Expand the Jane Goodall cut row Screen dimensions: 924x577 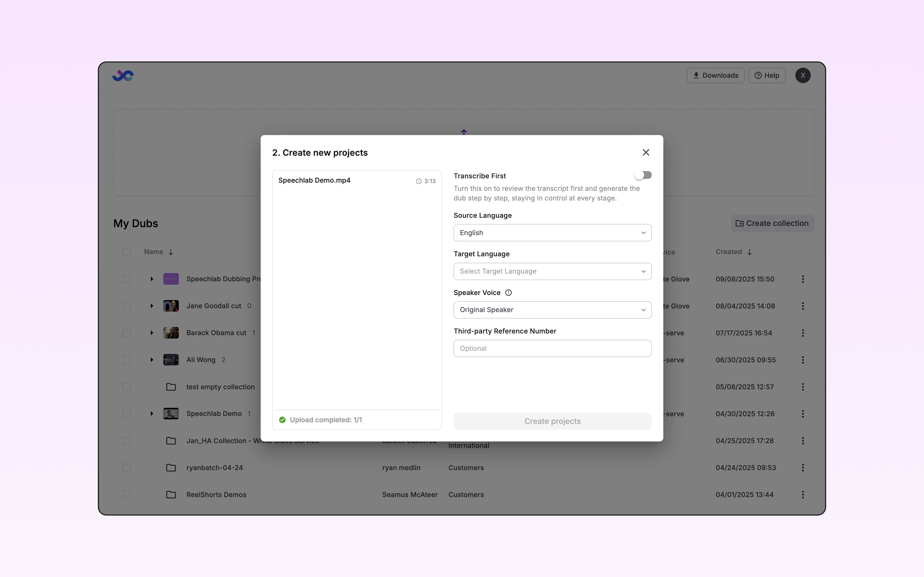pyautogui.click(x=152, y=306)
